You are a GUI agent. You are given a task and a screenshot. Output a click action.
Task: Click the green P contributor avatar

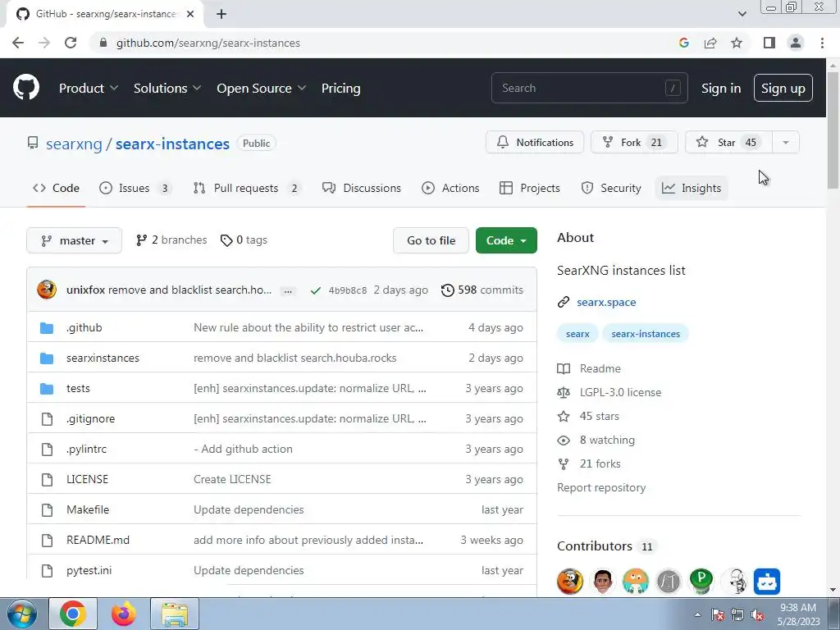pos(701,582)
